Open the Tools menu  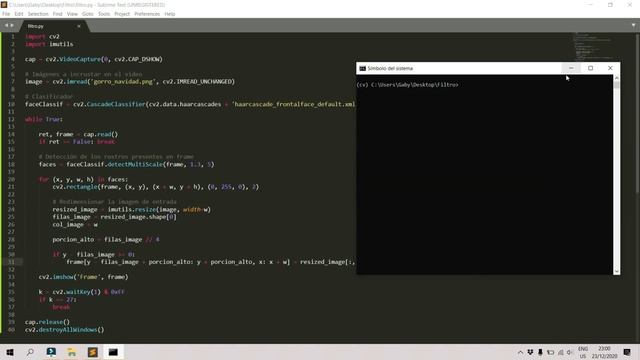coord(104,14)
